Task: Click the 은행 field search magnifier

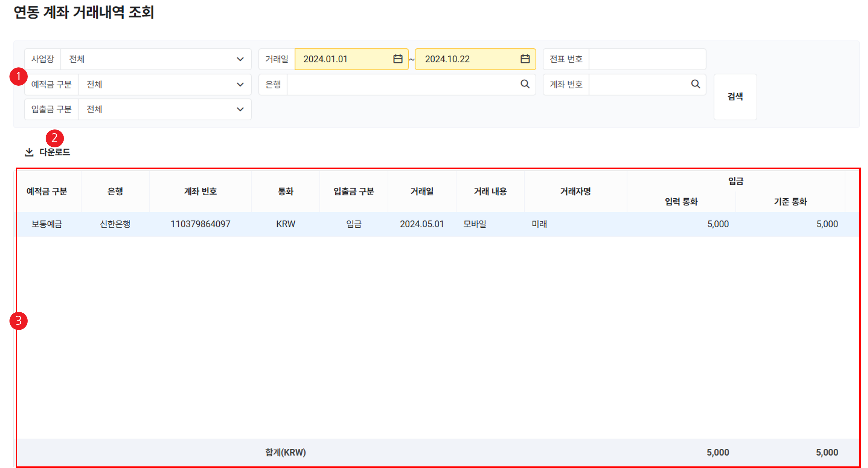Action: pyautogui.click(x=525, y=84)
